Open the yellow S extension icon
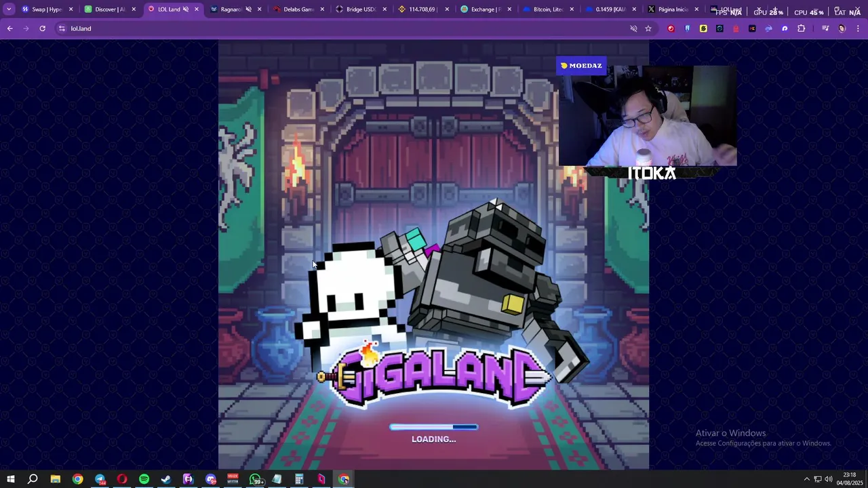868x488 pixels. 703,28
